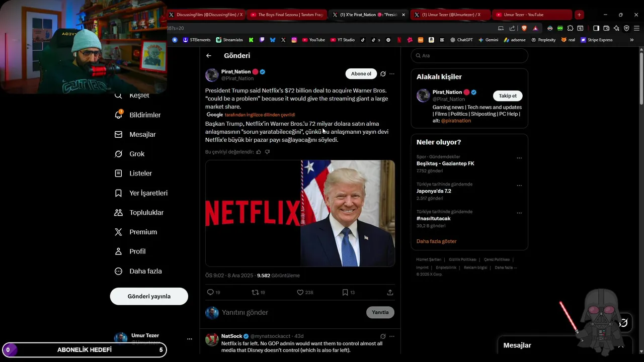Click the Ara search field
644x362 pixels.
point(469,56)
